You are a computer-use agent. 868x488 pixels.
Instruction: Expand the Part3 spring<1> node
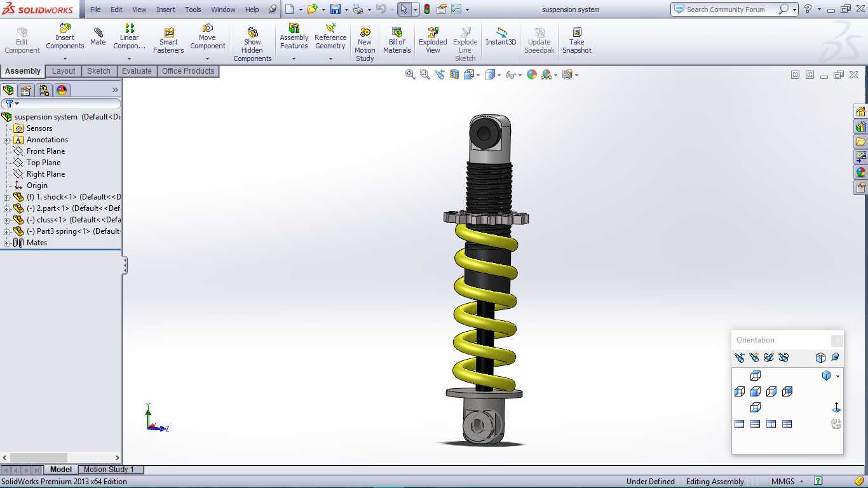coord(7,232)
